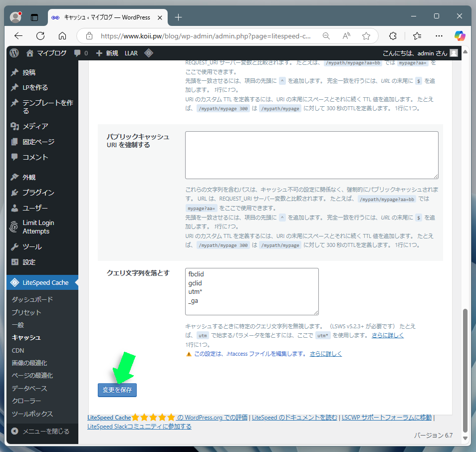Open LiteSpeed Slackコミュニティに参加する link
The width and height of the screenshot is (476, 452).
(139, 426)
